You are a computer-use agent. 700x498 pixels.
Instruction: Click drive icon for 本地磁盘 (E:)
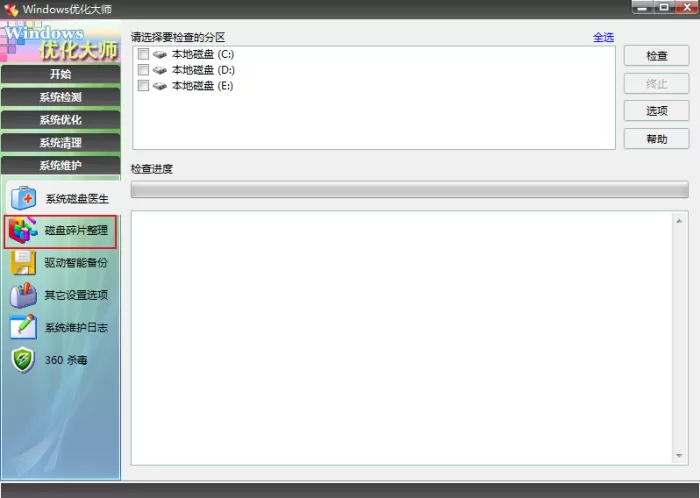[159, 86]
